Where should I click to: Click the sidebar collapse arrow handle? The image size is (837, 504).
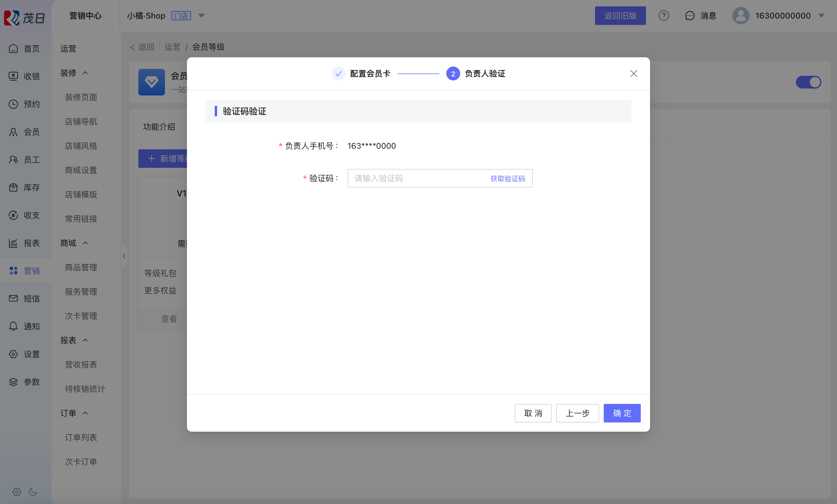point(124,256)
